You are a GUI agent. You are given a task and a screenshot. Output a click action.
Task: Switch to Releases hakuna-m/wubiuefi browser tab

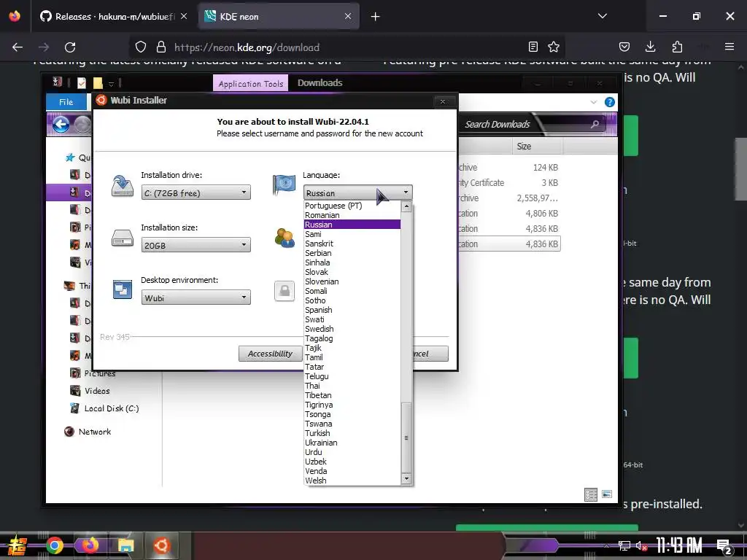coord(113,17)
